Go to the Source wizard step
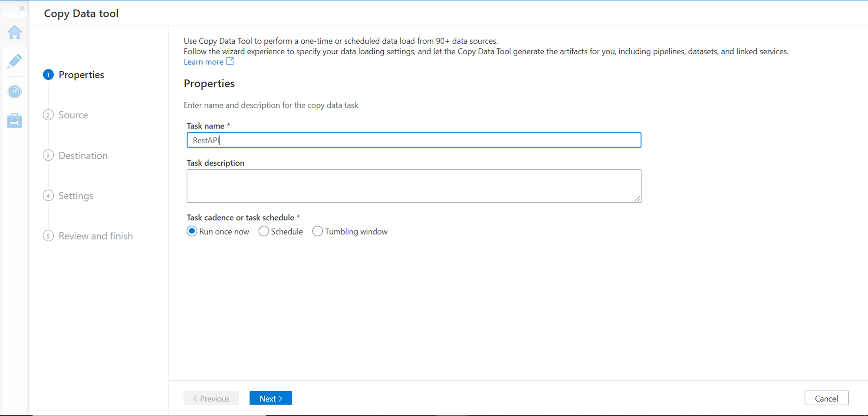 [x=73, y=115]
